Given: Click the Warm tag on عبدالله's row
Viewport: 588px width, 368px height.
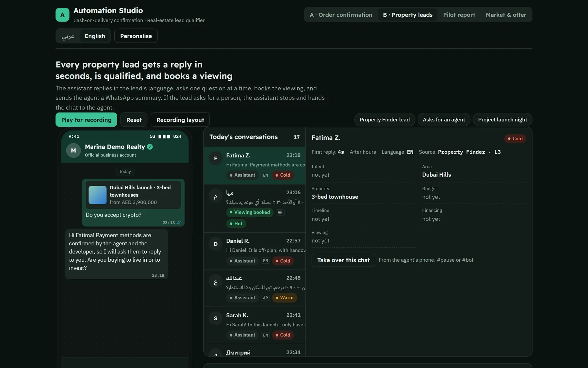Looking at the screenshot, I should [285, 298].
